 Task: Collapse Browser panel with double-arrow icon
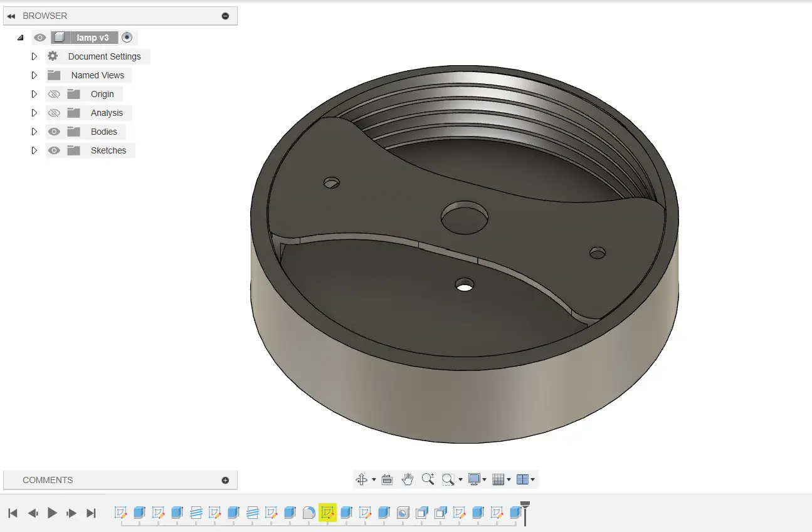[x=11, y=16]
